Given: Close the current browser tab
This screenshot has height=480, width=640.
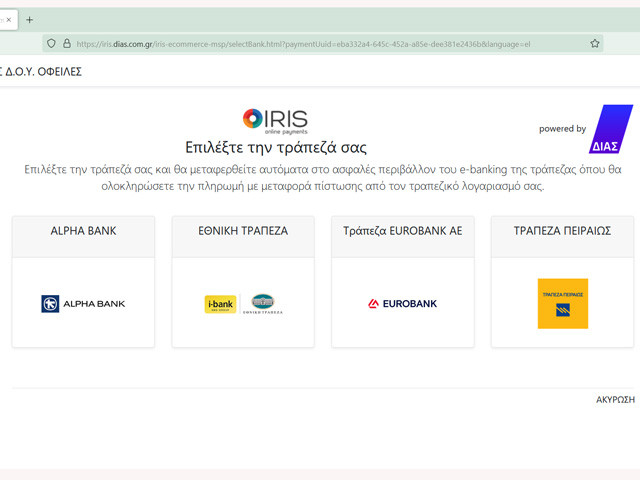Looking at the screenshot, I should point(9,19).
